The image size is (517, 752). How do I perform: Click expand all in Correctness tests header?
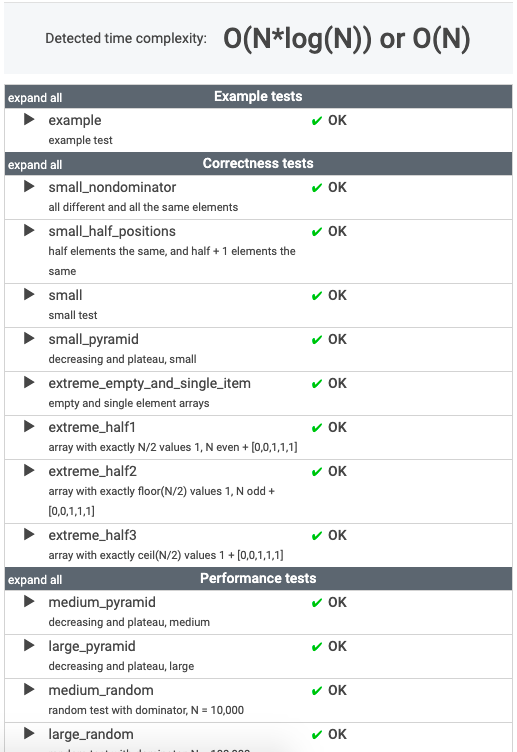[x=35, y=165]
